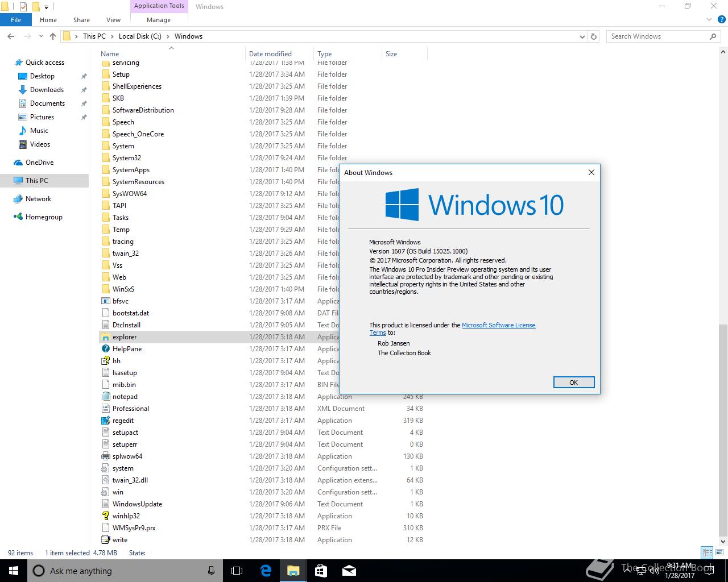Click OK in About Windows dialog

pos(574,383)
